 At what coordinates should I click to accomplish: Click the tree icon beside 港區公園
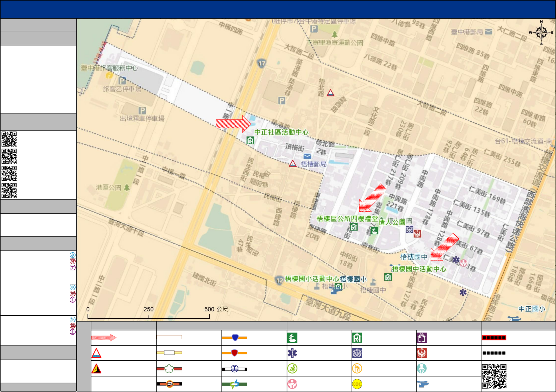click(x=127, y=187)
